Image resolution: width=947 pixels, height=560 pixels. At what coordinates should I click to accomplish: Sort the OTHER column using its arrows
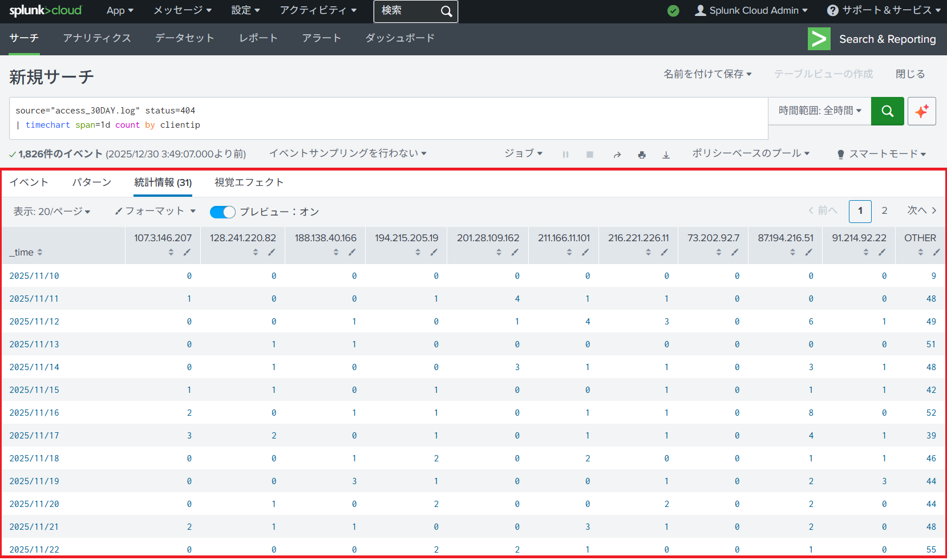[x=920, y=252]
